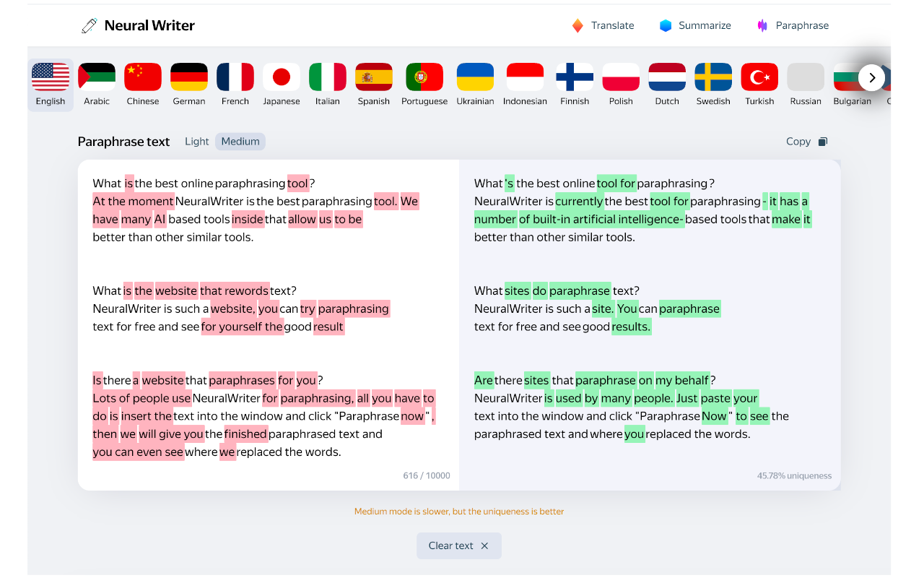The width and height of the screenshot is (924, 578).
Task: Select the Arabic language flag
Action: pyautogui.click(x=97, y=77)
